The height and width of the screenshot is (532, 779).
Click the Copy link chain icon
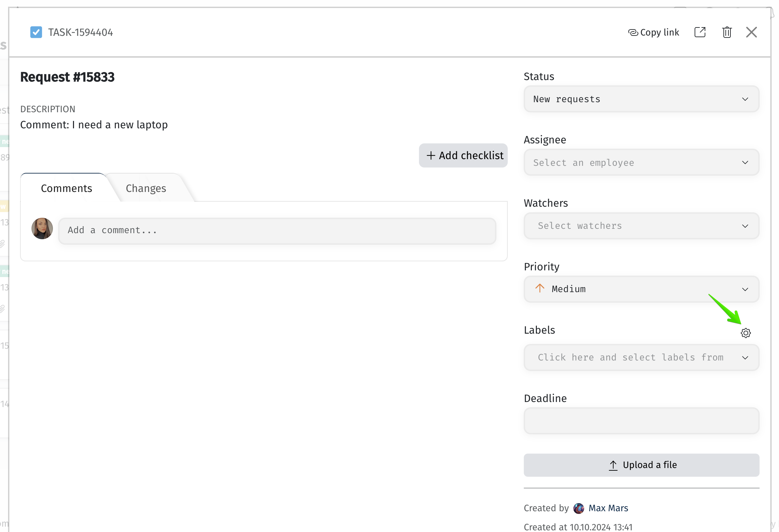(633, 32)
